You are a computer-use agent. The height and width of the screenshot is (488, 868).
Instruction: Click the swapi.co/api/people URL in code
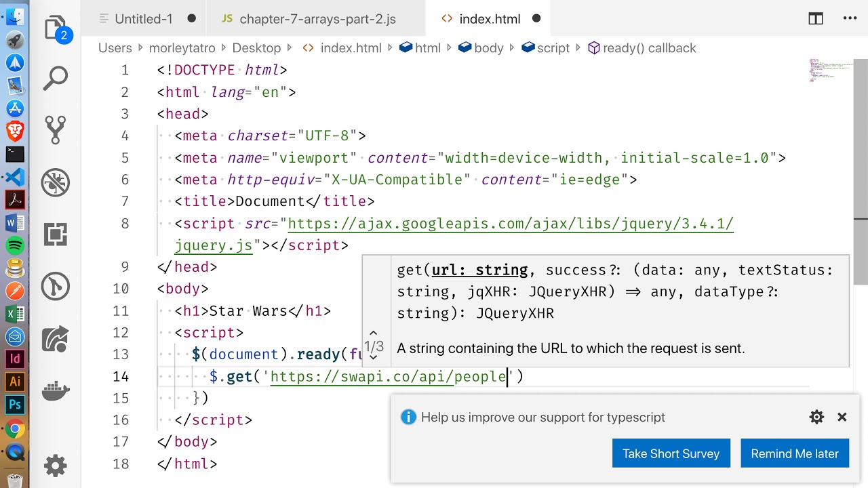(x=389, y=377)
